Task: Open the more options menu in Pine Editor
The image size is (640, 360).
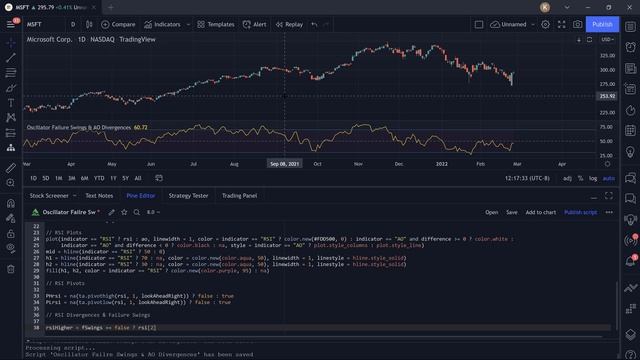Action: 609,212
